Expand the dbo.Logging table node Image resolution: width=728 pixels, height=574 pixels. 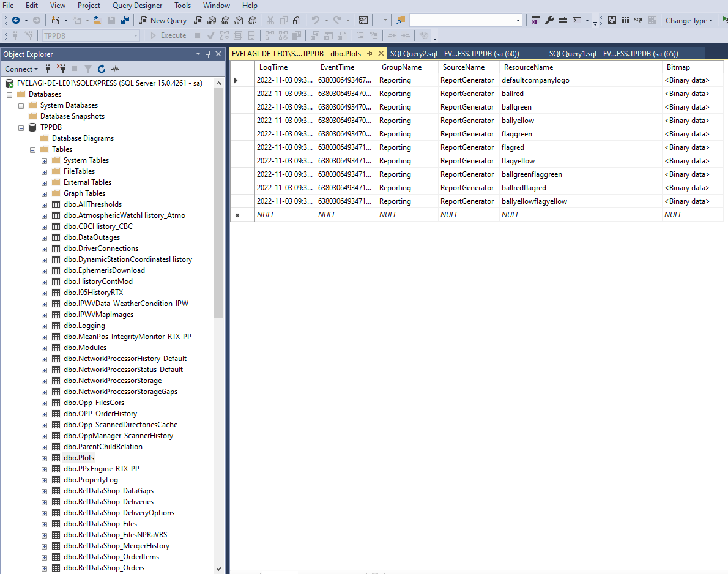(44, 326)
